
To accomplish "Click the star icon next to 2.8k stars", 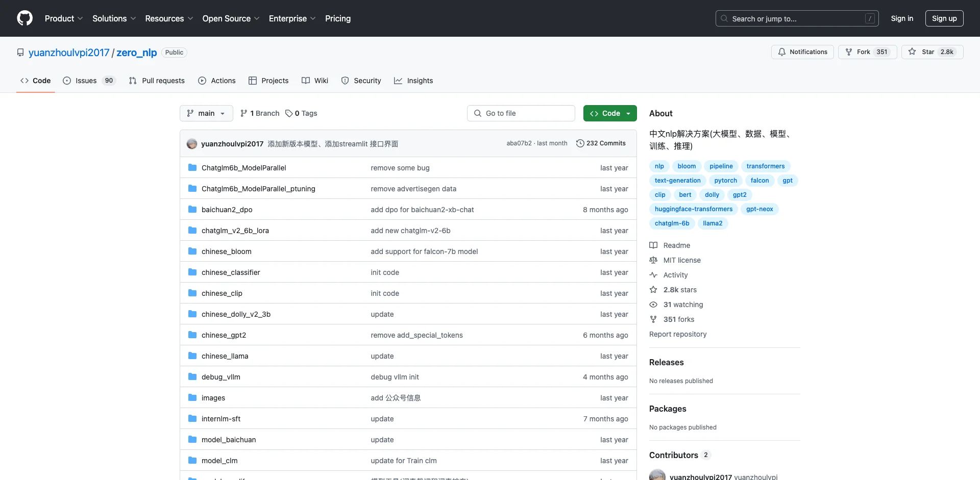I will pos(653,290).
